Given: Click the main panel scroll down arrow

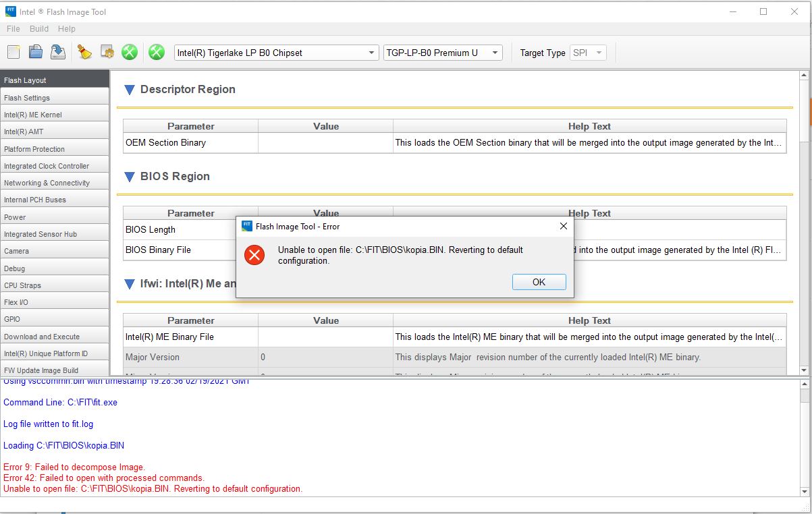Looking at the screenshot, I should pyautogui.click(x=804, y=370).
